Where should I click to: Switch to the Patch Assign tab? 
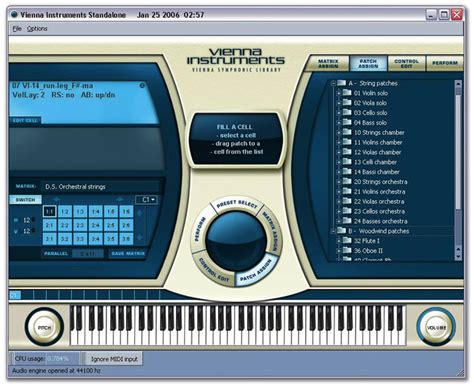click(368, 63)
